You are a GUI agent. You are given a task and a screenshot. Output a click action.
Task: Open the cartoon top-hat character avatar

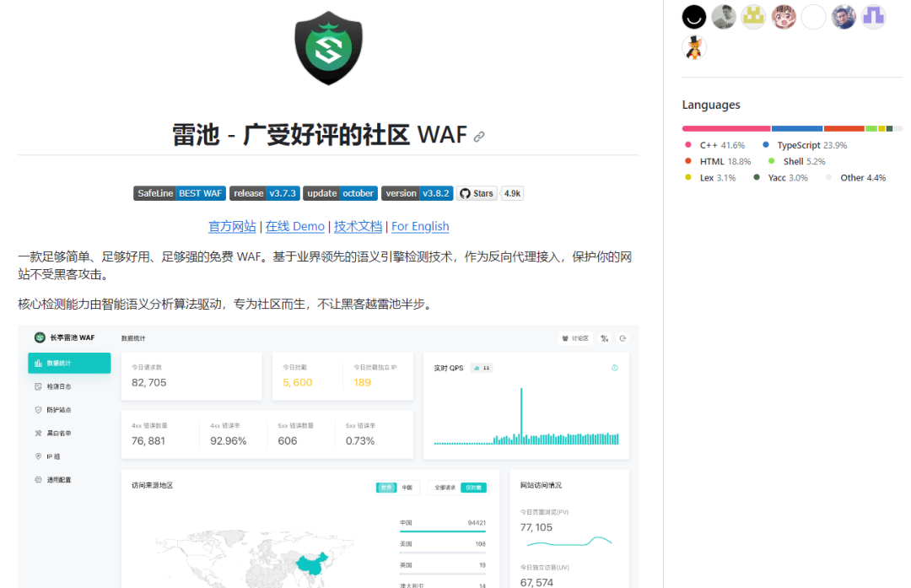(x=693, y=47)
